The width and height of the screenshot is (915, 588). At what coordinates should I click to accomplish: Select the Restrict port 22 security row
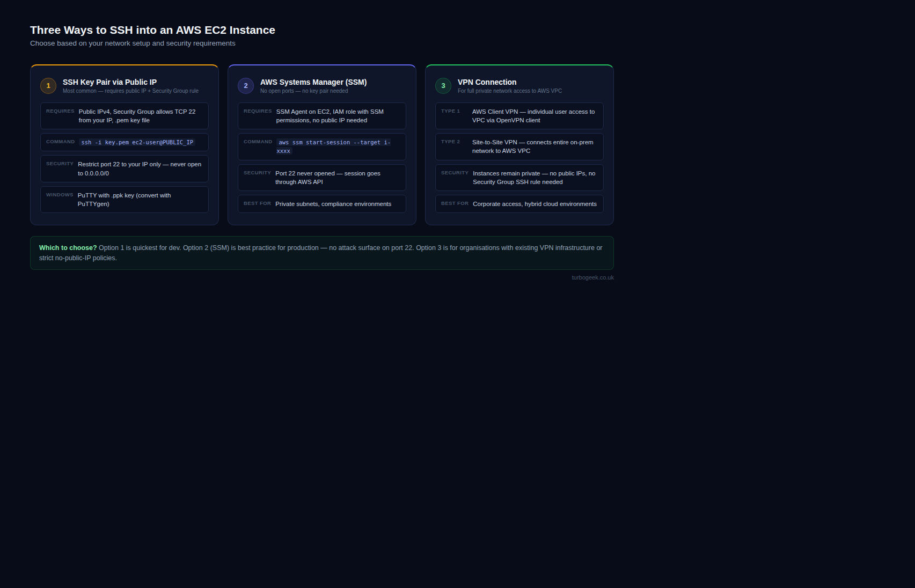pos(125,169)
